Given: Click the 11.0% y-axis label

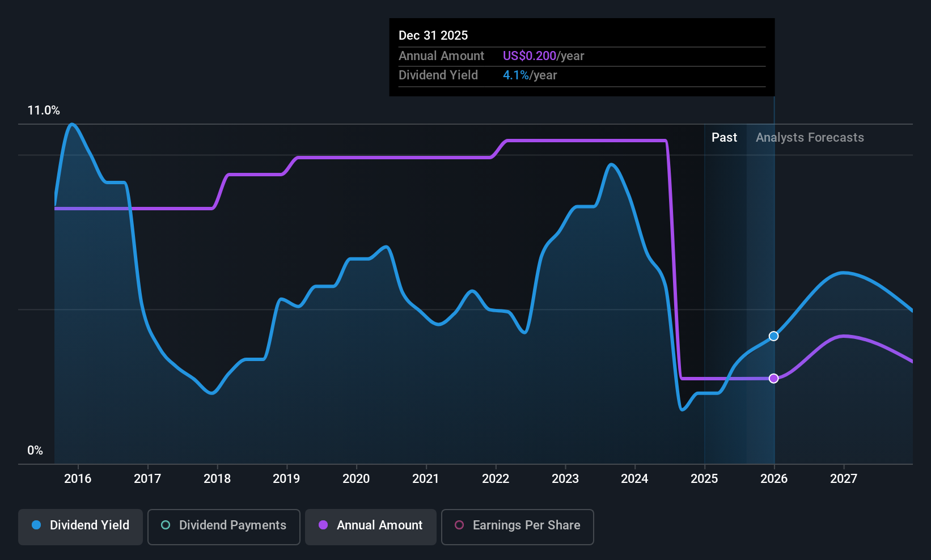Looking at the screenshot, I should [44, 111].
